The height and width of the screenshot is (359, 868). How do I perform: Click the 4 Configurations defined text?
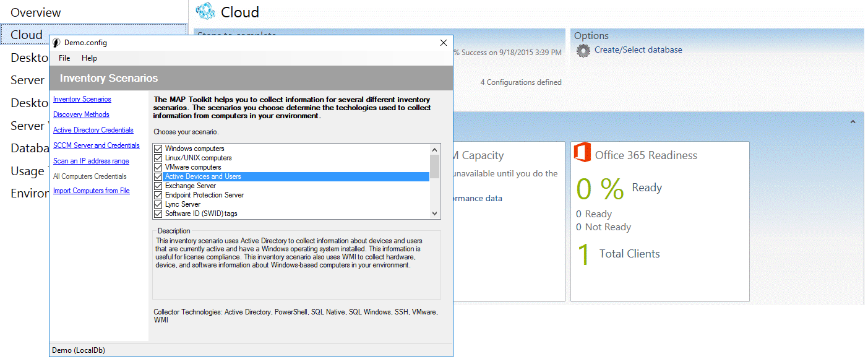pos(521,82)
